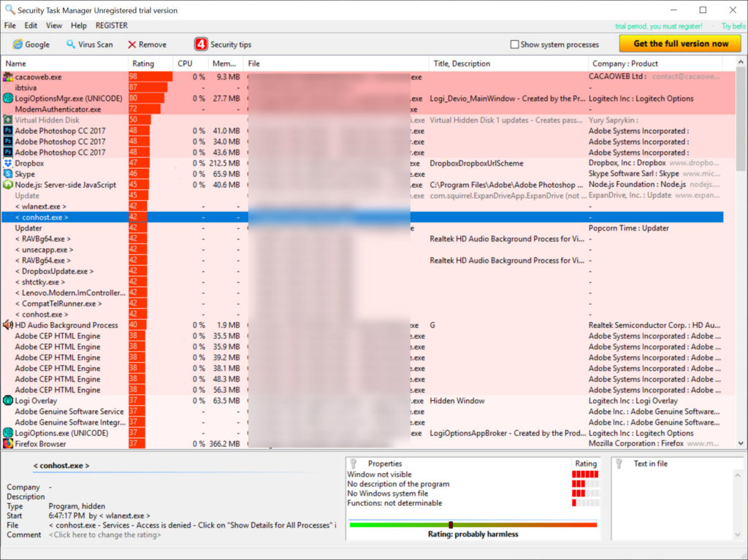Click the Skype process icon

(x=8, y=174)
